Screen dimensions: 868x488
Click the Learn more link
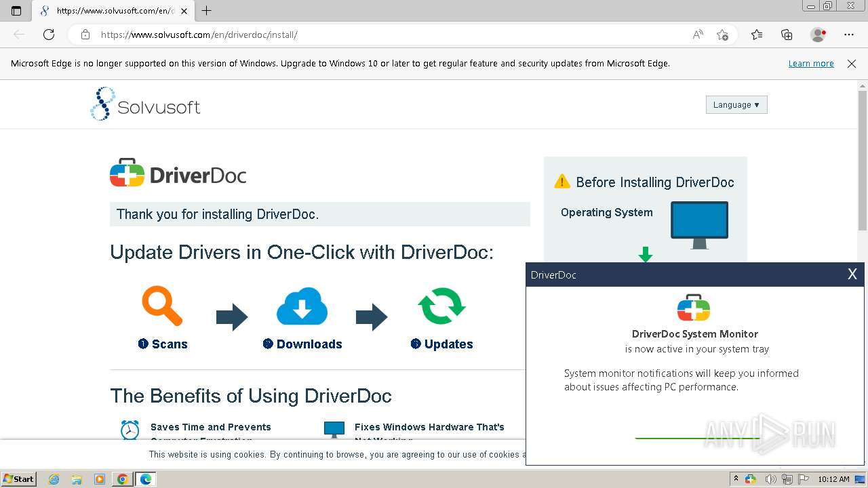point(811,63)
